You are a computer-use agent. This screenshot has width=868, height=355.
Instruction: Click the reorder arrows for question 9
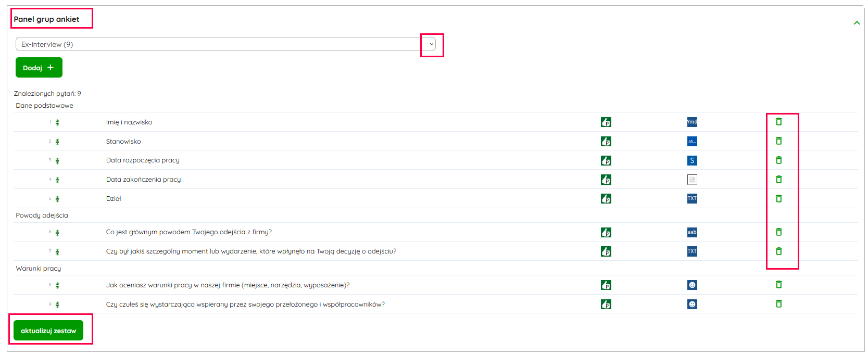pyautogui.click(x=57, y=305)
